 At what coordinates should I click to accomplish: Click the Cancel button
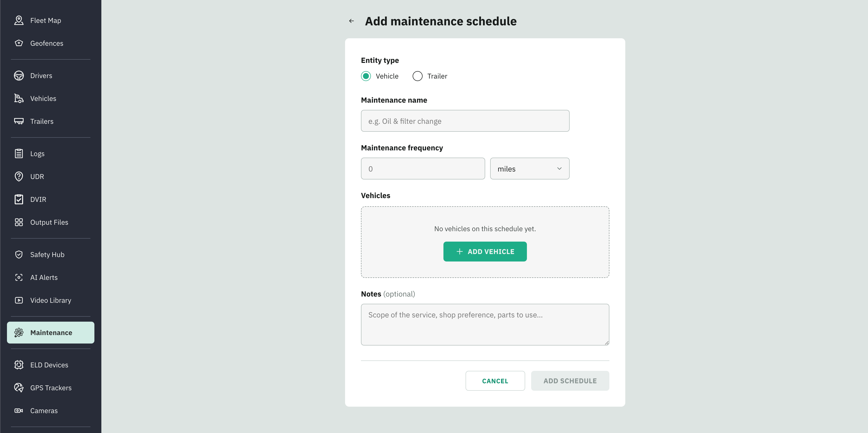(495, 381)
